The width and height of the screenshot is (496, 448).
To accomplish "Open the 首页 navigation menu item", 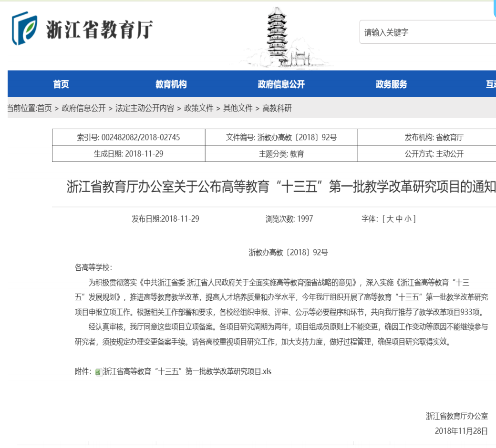I will (61, 84).
